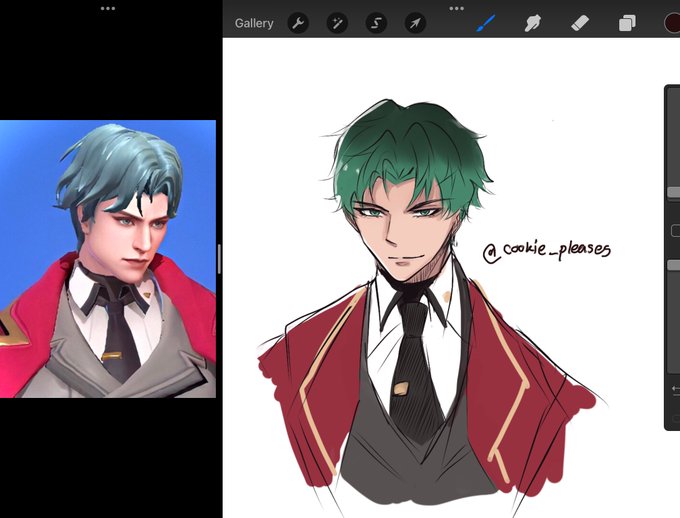Tap the undo arrow in sidebar
The height and width of the screenshot is (518, 680).
tap(675, 389)
